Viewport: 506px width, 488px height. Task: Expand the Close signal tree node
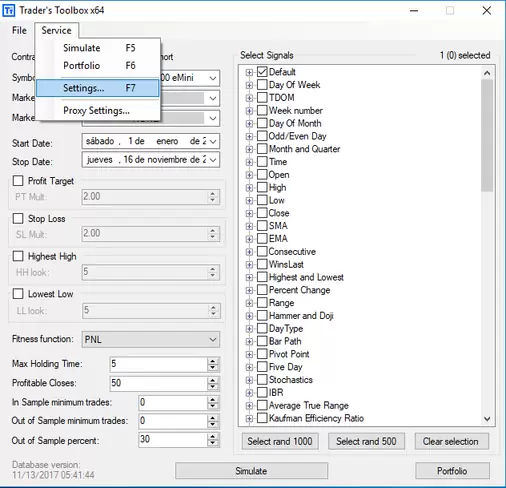(x=249, y=213)
